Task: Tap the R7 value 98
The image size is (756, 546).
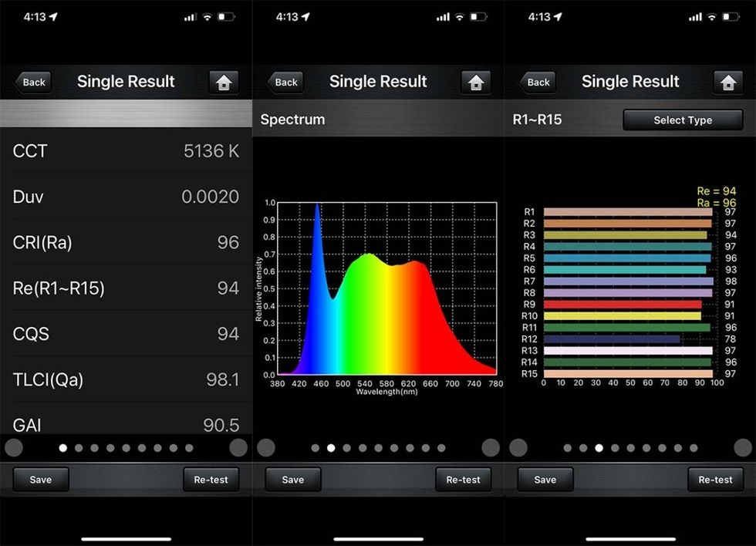Action: [x=731, y=281]
